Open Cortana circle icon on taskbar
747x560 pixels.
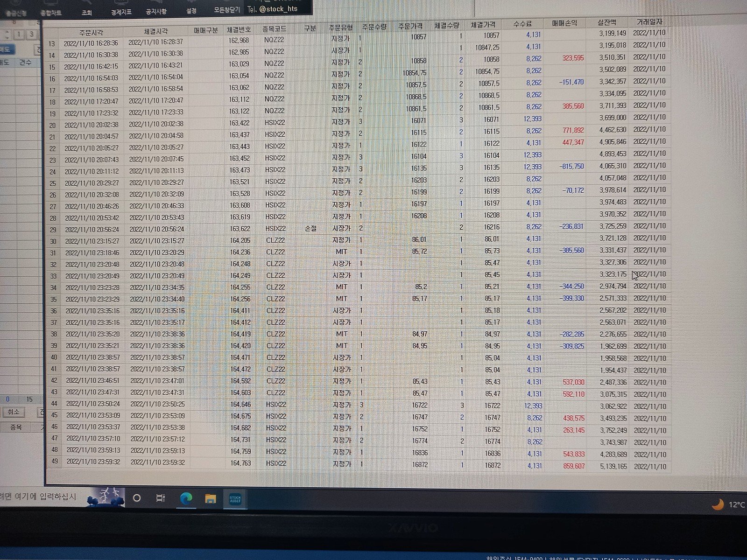137,498
